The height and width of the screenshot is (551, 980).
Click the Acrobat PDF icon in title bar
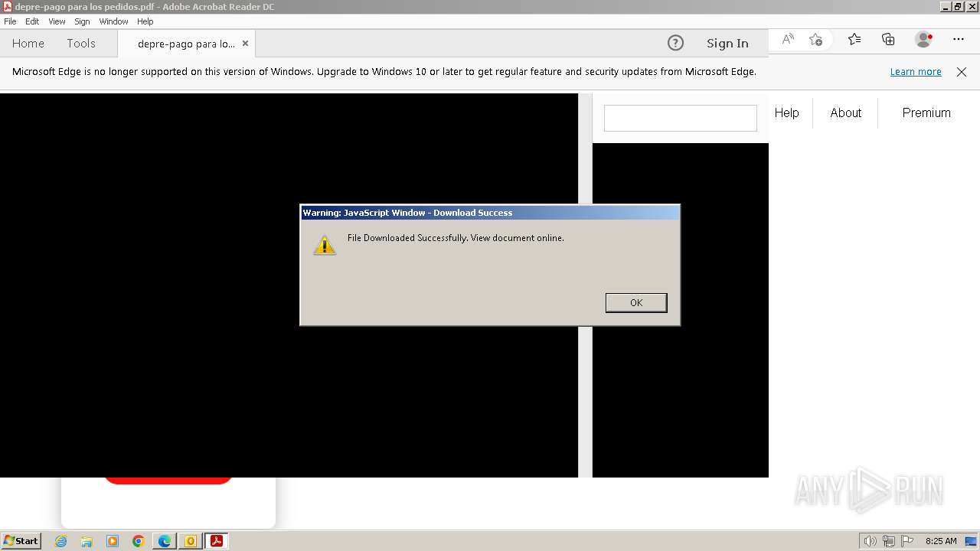coord(7,6)
